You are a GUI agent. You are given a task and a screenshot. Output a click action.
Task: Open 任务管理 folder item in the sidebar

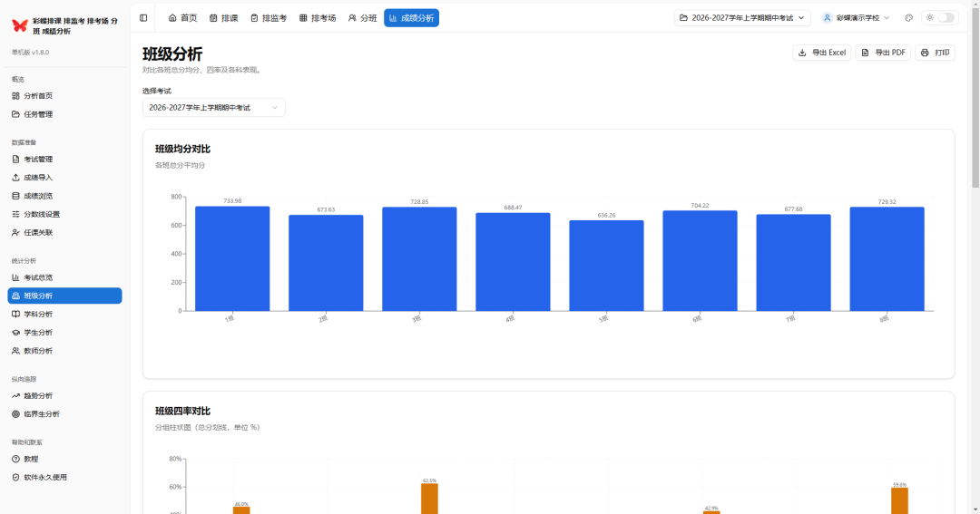pyautogui.click(x=64, y=114)
